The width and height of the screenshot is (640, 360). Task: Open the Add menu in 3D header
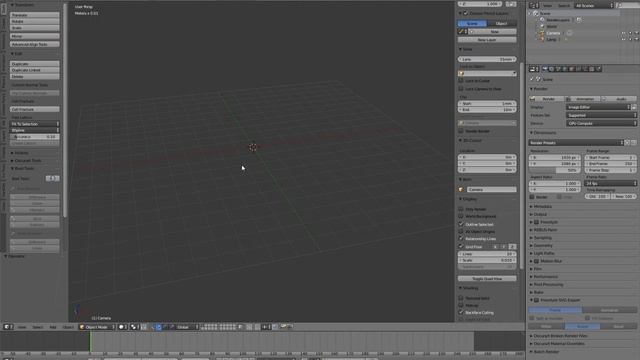coord(53,327)
